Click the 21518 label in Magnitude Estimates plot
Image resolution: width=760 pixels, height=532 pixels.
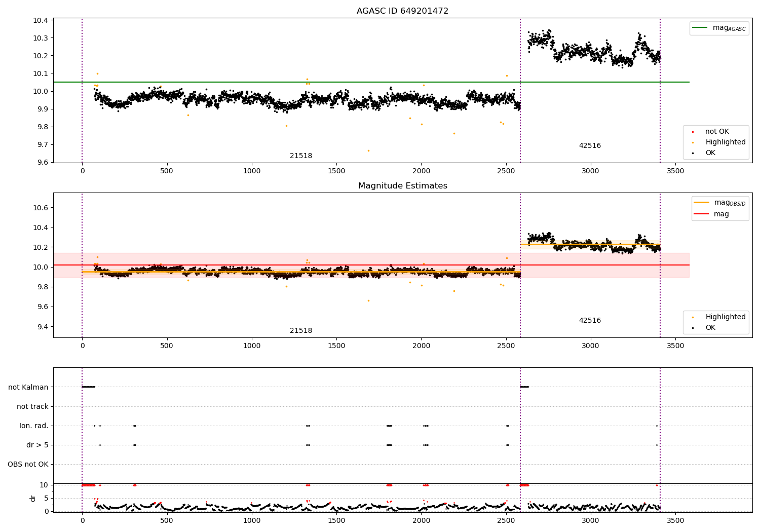tap(301, 331)
